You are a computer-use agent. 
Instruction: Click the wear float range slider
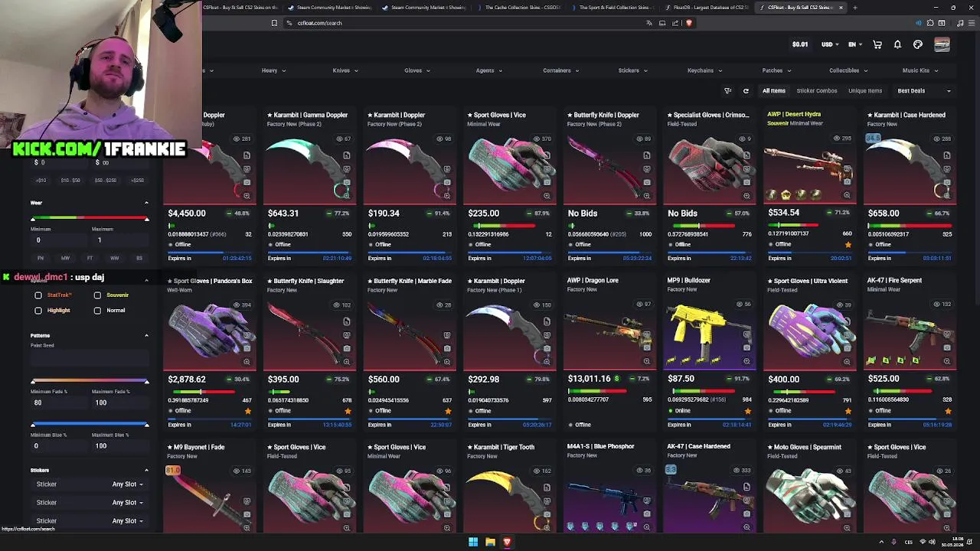(90, 219)
